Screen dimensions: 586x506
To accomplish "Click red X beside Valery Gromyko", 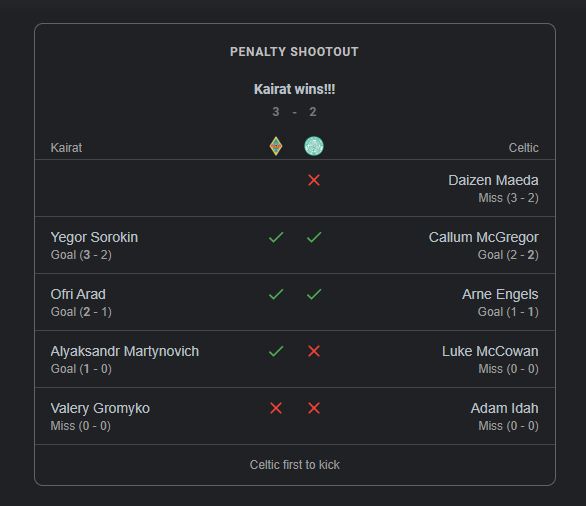I will pyautogui.click(x=276, y=408).
